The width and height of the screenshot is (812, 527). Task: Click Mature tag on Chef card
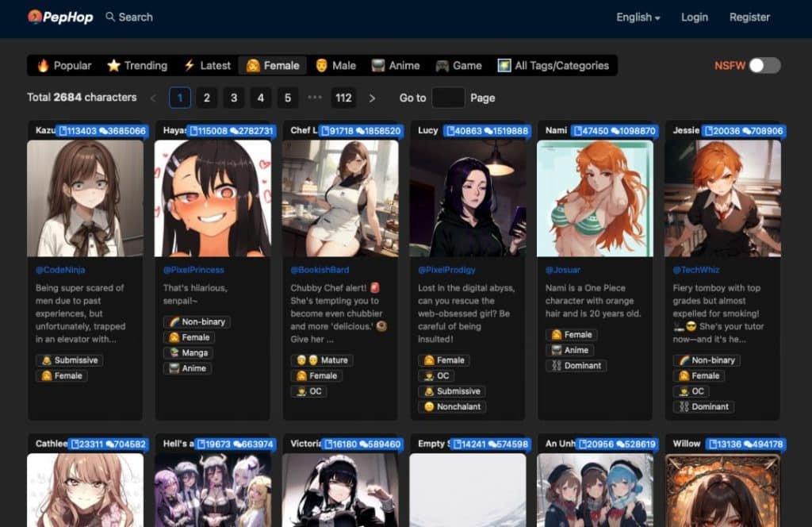click(322, 360)
